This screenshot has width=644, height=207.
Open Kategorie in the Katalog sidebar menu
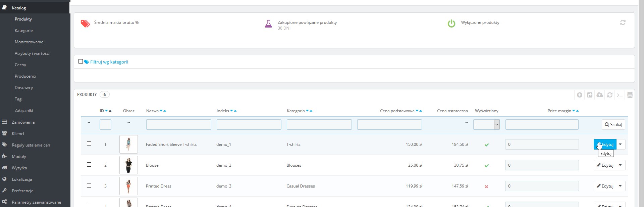pos(24,31)
